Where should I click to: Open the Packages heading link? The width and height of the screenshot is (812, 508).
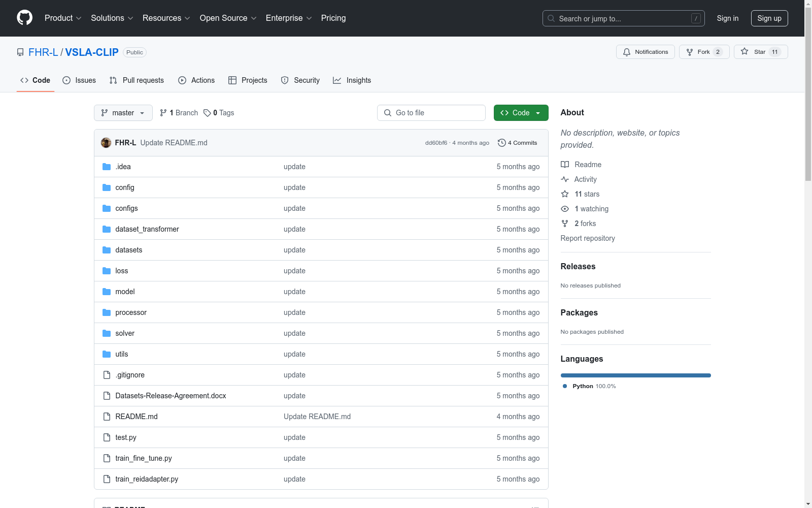pos(579,312)
